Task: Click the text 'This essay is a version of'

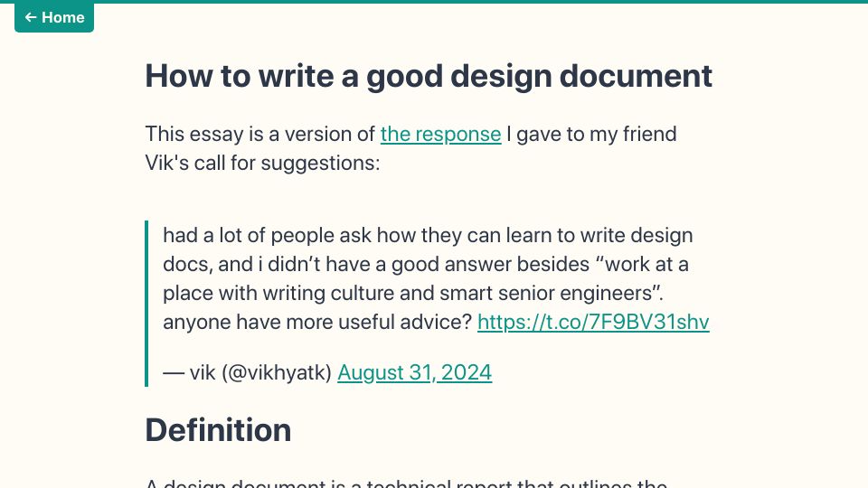Action: 260,135
